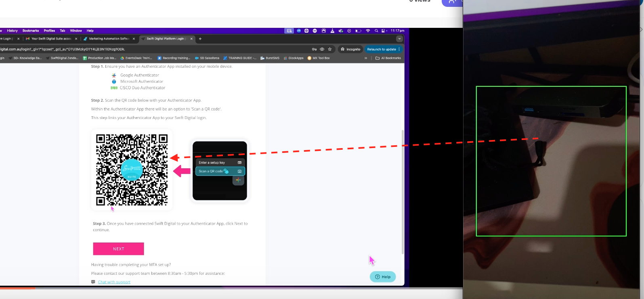This screenshot has height=299, width=644.
Task: Open SD Salesforce bookmark
Action: click(x=207, y=58)
